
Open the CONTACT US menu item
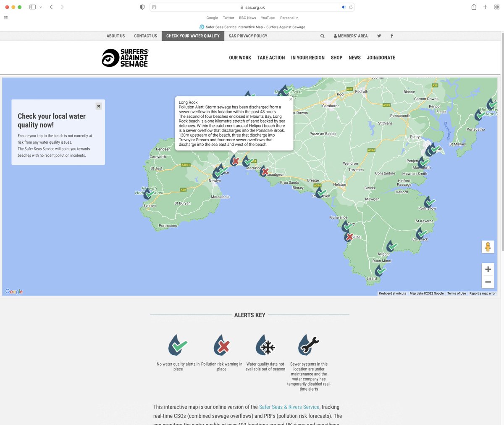pyautogui.click(x=145, y=36)
